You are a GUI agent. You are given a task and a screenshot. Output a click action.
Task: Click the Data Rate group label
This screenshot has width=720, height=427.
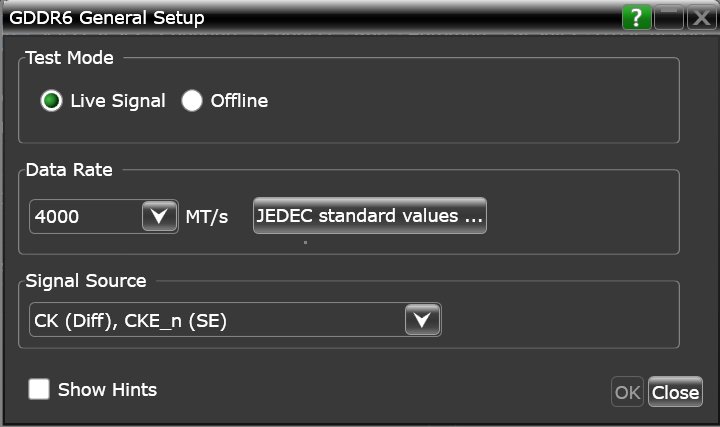tap(68, 169)
